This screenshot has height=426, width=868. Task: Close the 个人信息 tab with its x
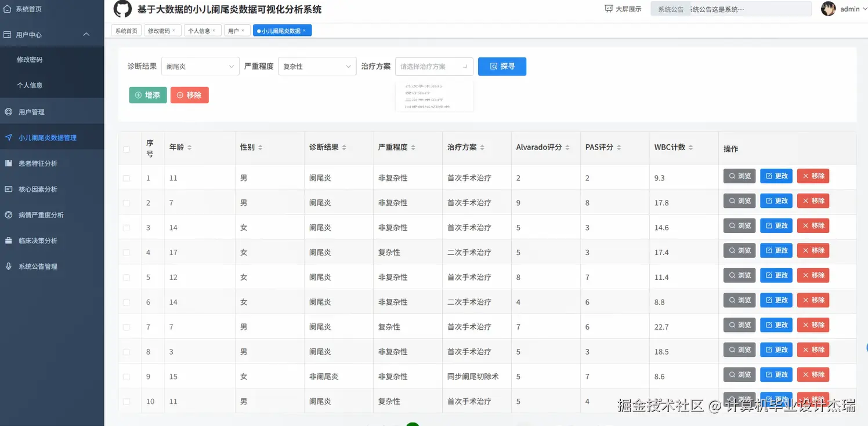point(214,31)
